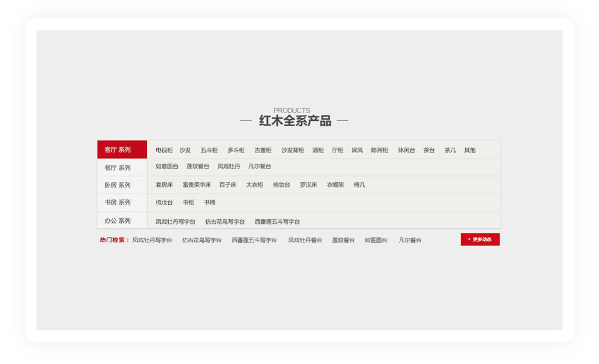The height and width of the screenshot is (364, 599).
Task: Open the 富贵荣华床 link
Action: 197,184
